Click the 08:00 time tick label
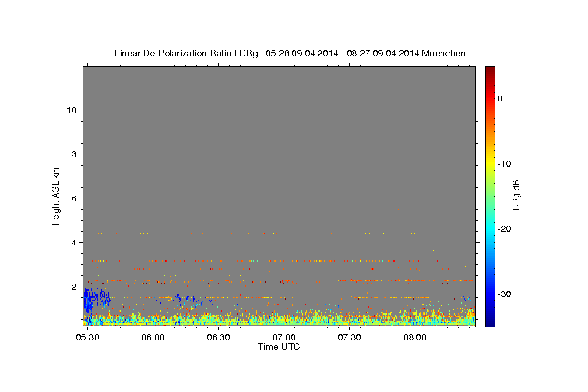Viewport: 588px width, 392px height. tap(415, 338)
